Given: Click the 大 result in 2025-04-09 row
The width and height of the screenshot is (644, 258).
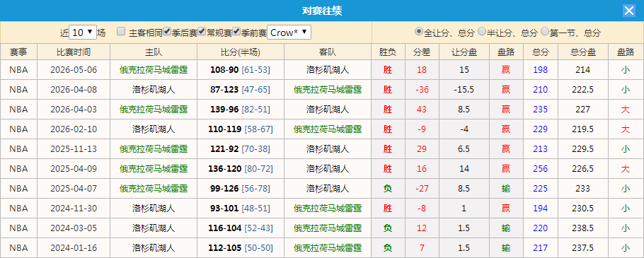Looking at the screenshot, I should coord(626,168).
